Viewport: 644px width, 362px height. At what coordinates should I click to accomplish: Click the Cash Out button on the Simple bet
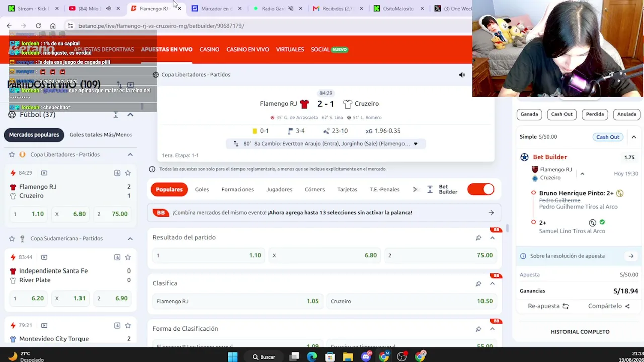608,137
